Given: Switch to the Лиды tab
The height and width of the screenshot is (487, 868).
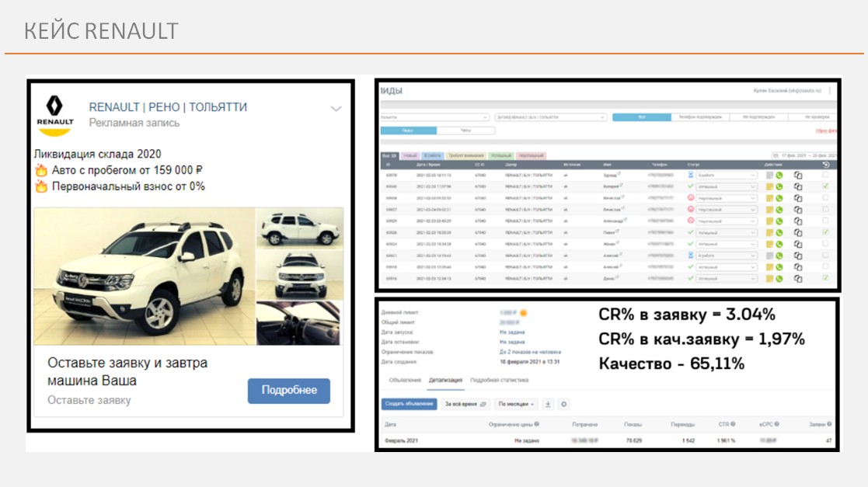Looking at the screenshot, I should (x=408, y=130).
